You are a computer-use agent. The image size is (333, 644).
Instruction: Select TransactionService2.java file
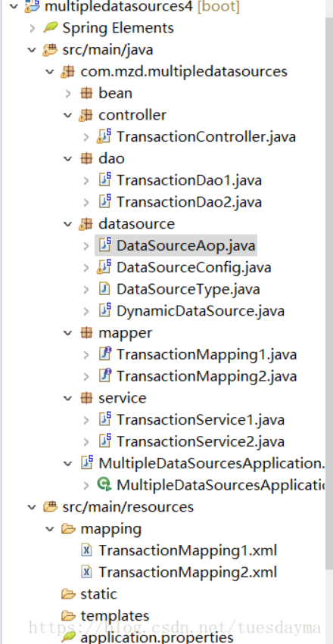pos(201,441)
